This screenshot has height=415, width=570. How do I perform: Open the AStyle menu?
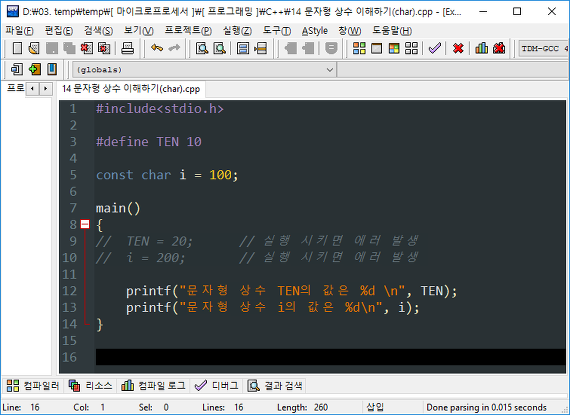(315, 31)
